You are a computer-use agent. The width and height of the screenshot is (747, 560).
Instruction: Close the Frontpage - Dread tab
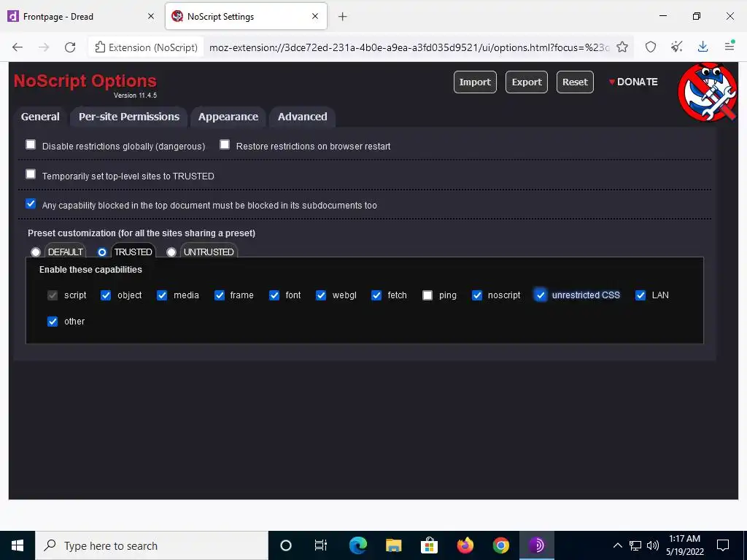(151, 16)
